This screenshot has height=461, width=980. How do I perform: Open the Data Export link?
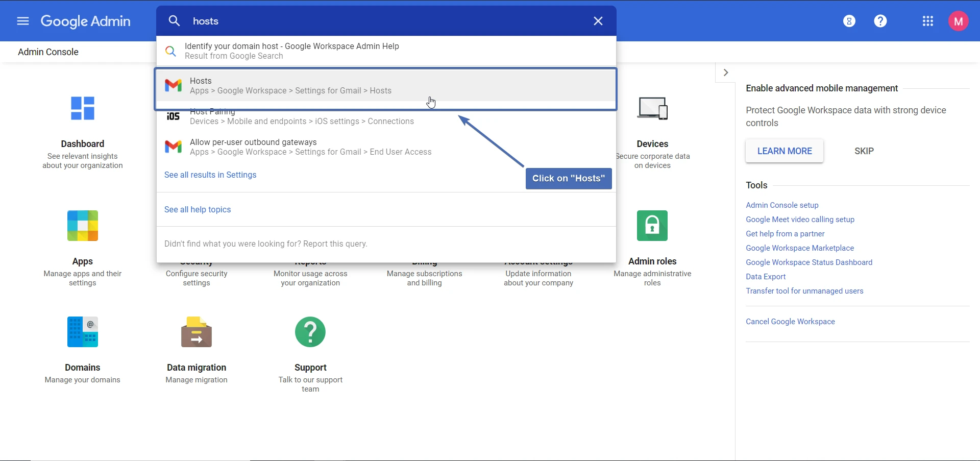766,277
